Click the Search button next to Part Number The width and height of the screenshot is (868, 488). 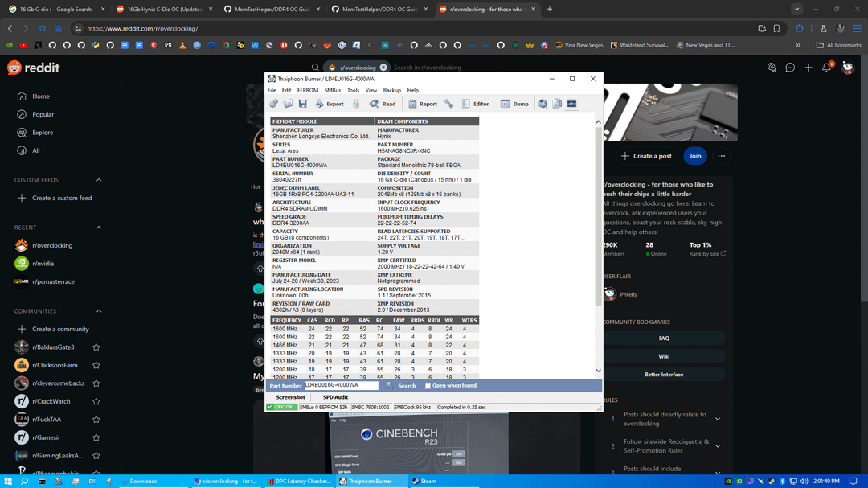tap(401, 386)
